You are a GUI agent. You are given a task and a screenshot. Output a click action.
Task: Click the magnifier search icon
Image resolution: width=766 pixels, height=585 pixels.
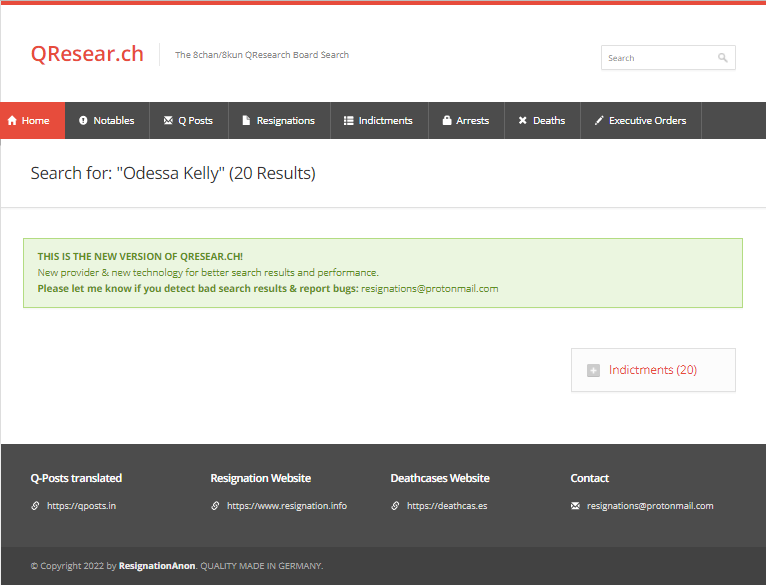(723, 58)
